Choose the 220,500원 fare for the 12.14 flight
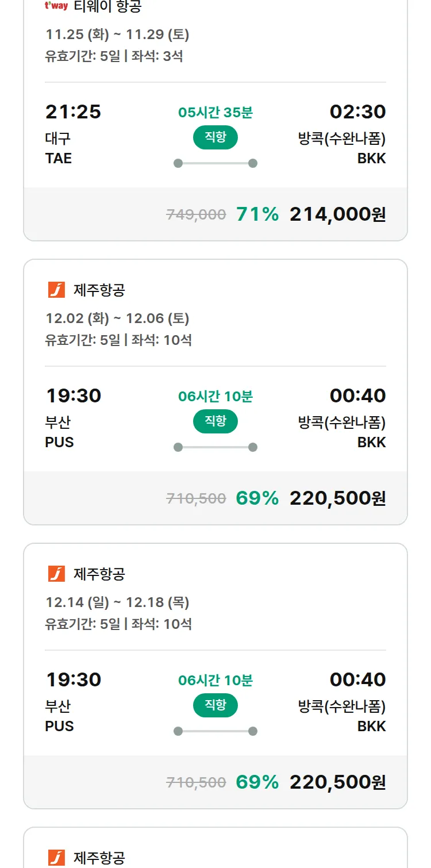The height and width of the screenshot is (868, 431). pyautogui.click(x=337, y=782)
